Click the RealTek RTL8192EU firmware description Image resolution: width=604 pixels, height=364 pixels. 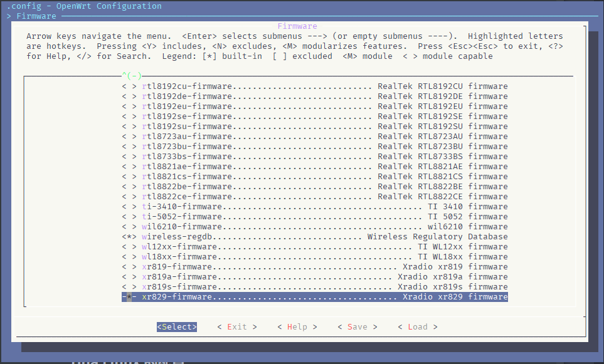pyautogui.click(x=442, y=107)
